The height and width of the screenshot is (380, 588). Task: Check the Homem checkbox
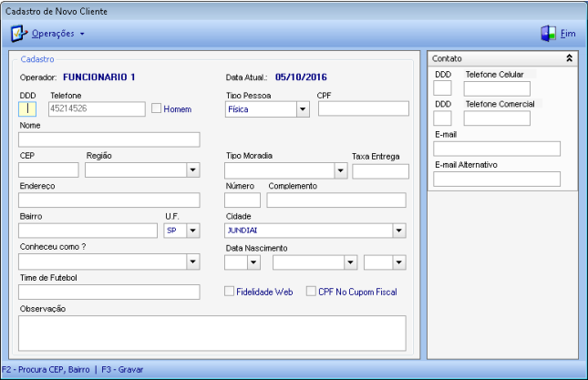(157, 108)
